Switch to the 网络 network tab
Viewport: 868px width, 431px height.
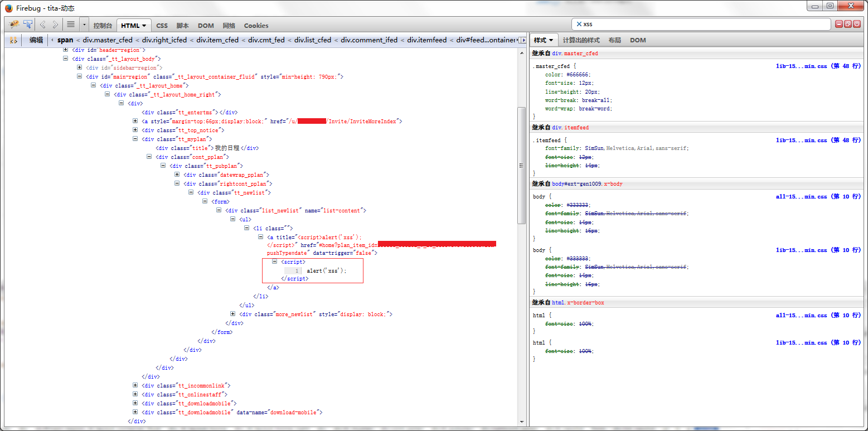coord(229,26)
